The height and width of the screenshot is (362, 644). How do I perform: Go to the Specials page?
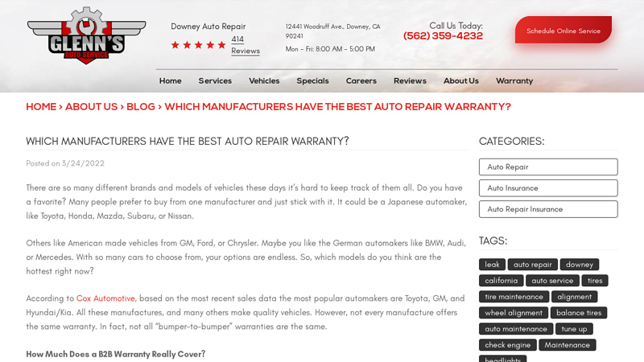(x=312, y=81)
